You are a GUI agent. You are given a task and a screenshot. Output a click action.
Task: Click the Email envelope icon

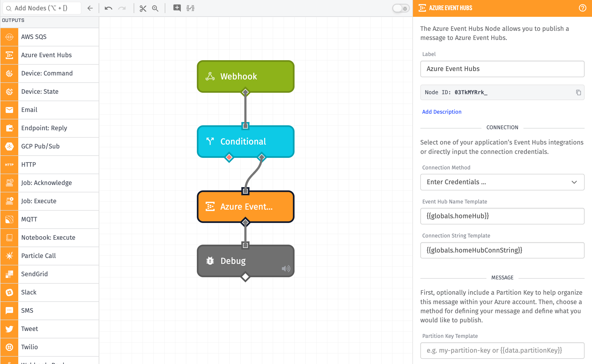pos(9,110)
